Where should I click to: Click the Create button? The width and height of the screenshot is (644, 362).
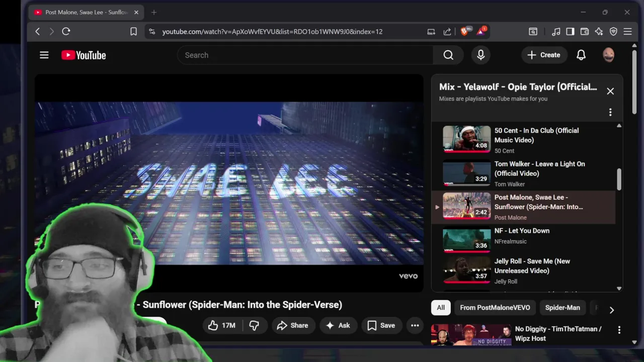click(x=543, y=55)
